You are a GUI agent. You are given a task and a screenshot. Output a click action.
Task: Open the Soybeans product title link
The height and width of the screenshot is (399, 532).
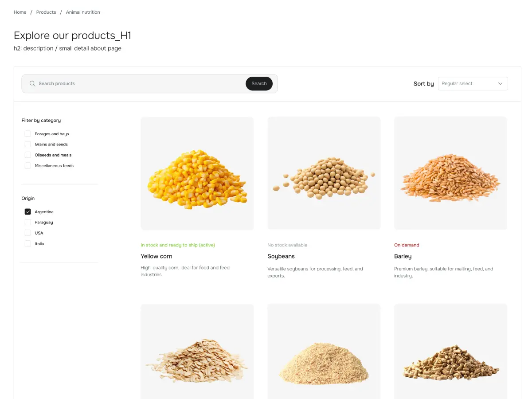click(x=281, y=256)
